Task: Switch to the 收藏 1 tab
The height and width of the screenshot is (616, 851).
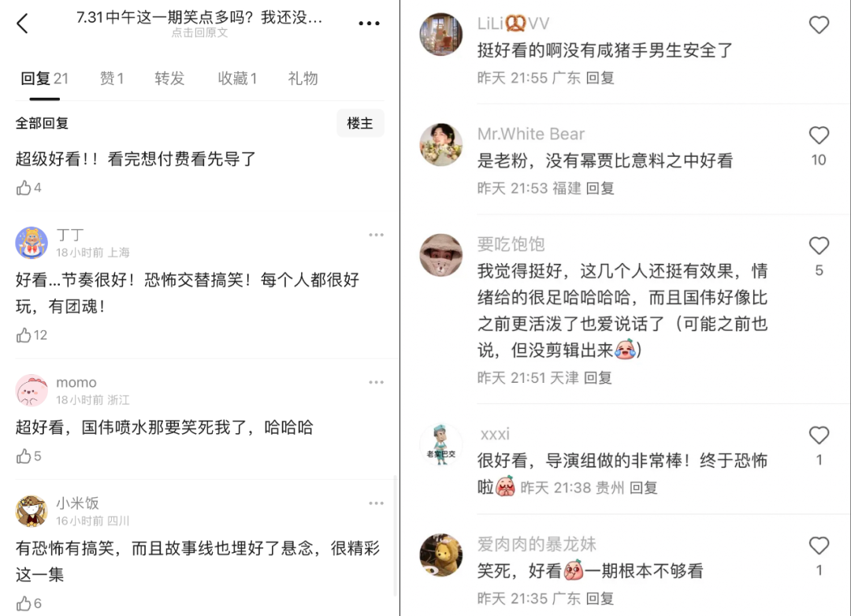Action: (x=237, y=79)
